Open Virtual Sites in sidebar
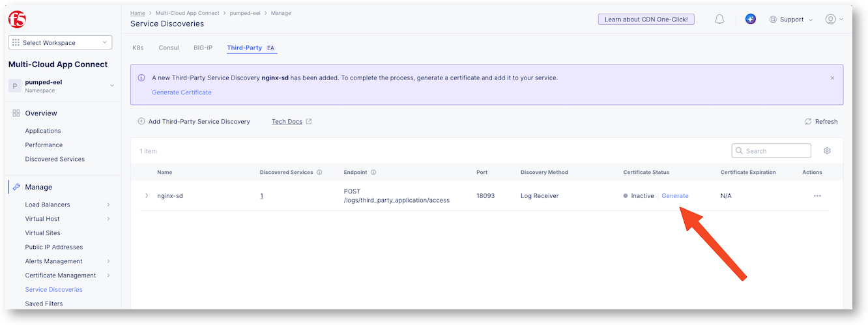 42,233
